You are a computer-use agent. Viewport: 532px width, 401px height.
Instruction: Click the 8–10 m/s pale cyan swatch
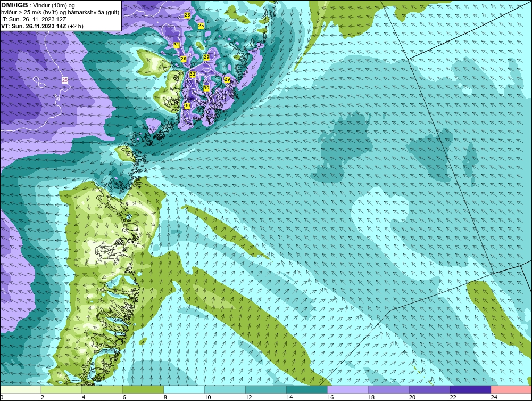[x=184, y=389]
